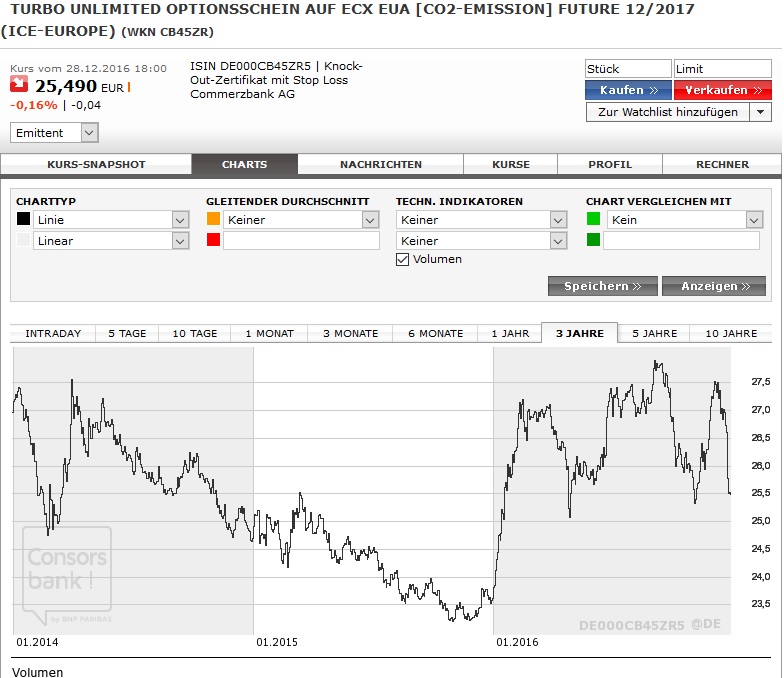This screenshot has height=678, width=784.
Task: Click the Limit input field
Action: [x=722, y=68]
